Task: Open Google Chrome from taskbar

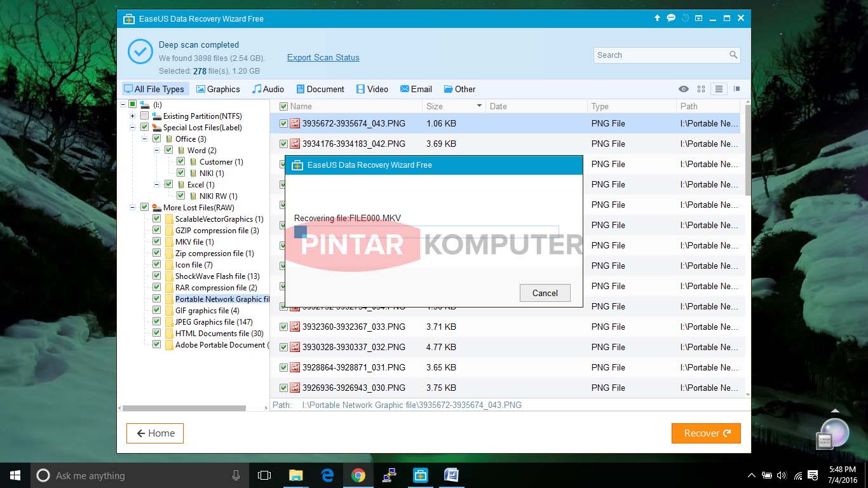Action: coord(358,475)
